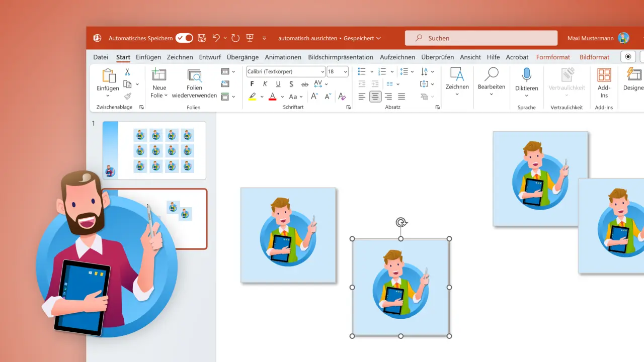Select the first slide thumbnail

tap(153, 150)
